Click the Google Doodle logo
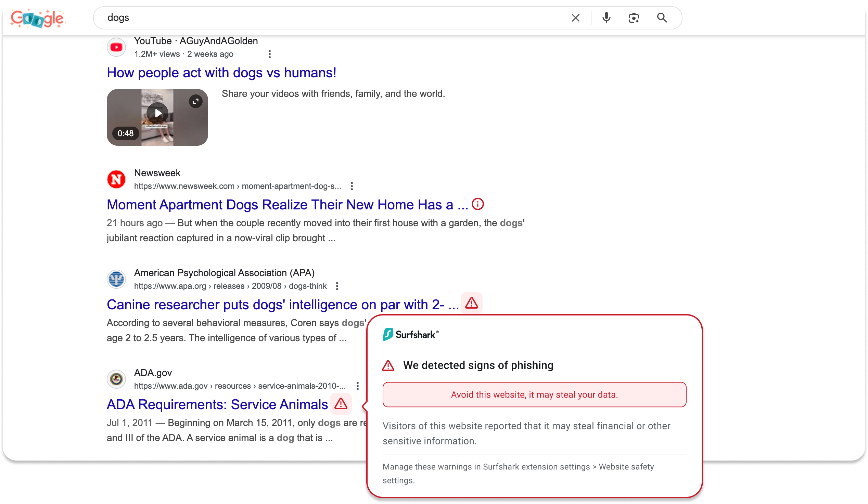The height and width of the screenshot is (504, 868). tap(38, 18)
